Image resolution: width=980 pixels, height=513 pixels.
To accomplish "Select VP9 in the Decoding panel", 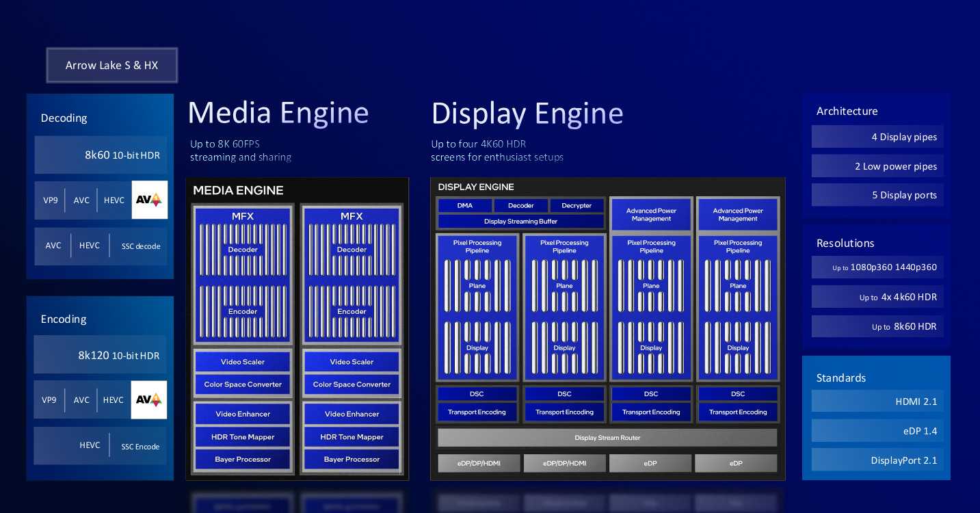I will tap(49, 200).
